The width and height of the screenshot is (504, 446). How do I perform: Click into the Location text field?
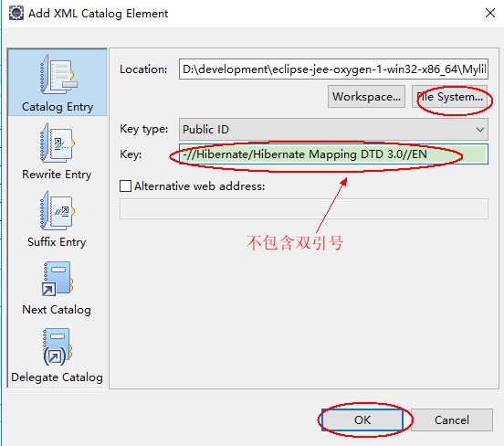click(333, 69)
